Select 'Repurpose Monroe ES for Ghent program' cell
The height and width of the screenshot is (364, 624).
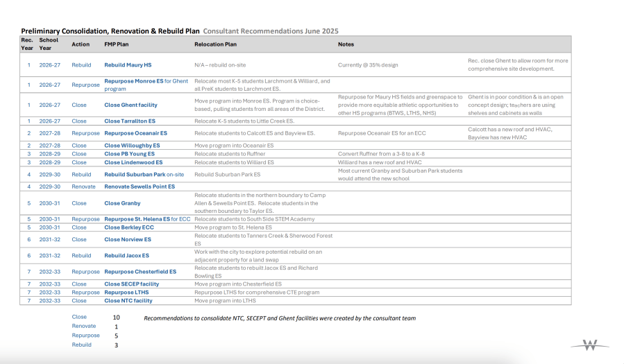click(146, 85)
